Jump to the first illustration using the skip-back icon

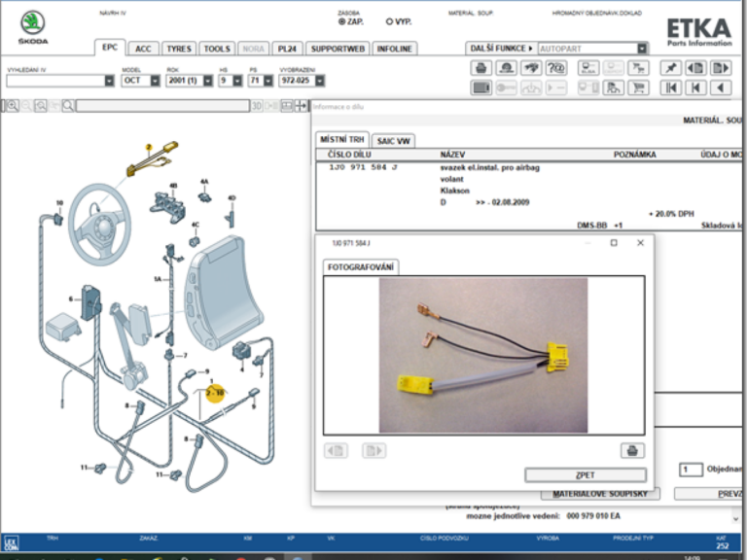tap(670, 87)
